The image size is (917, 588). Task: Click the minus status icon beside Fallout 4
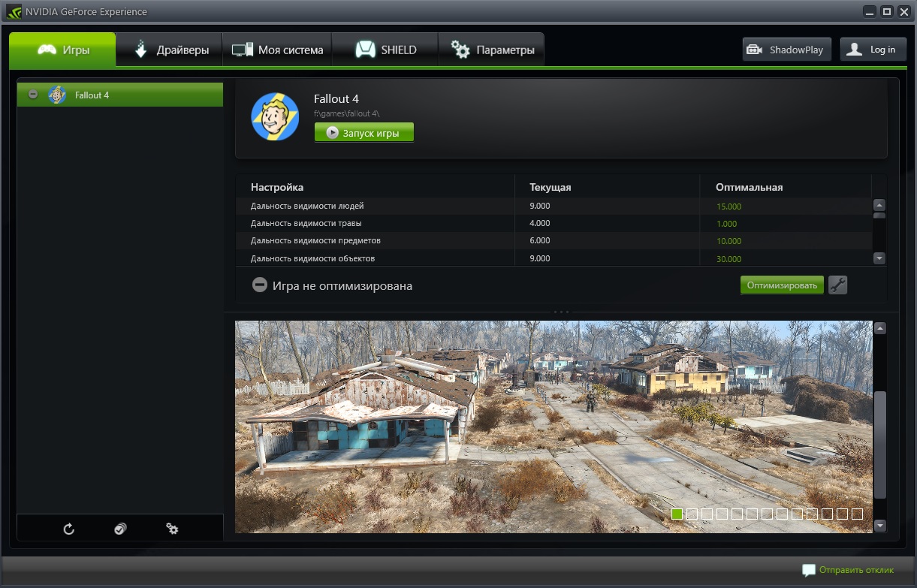[33, 95]
